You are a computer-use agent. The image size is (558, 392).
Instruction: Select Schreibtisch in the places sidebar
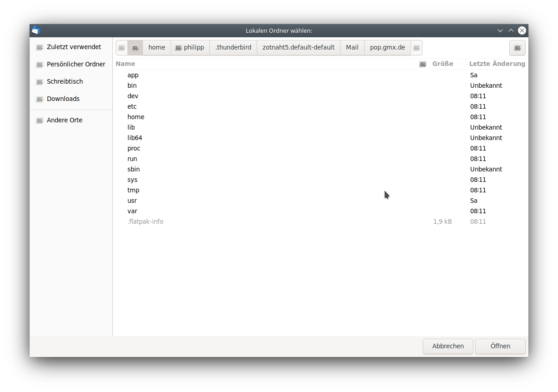[71, 81]
